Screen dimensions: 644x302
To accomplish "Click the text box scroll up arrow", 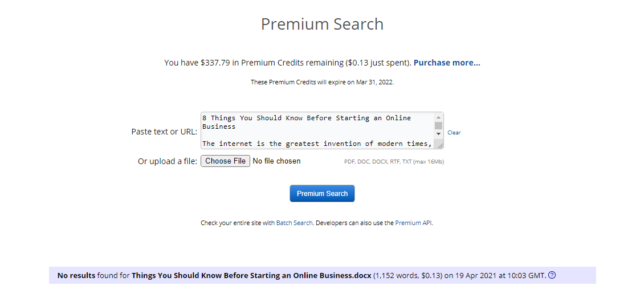I will tap(438, 117).
